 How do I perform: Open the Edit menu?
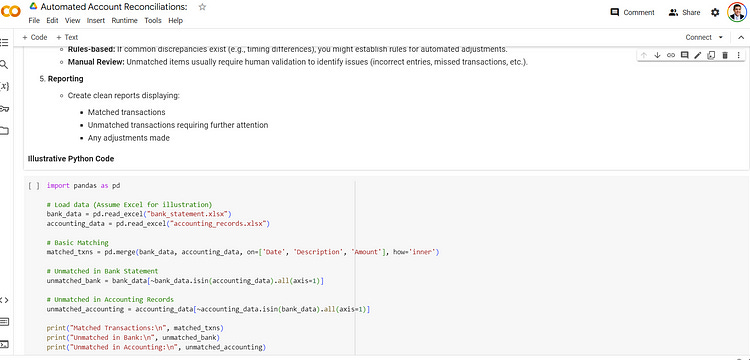(52, 21)
